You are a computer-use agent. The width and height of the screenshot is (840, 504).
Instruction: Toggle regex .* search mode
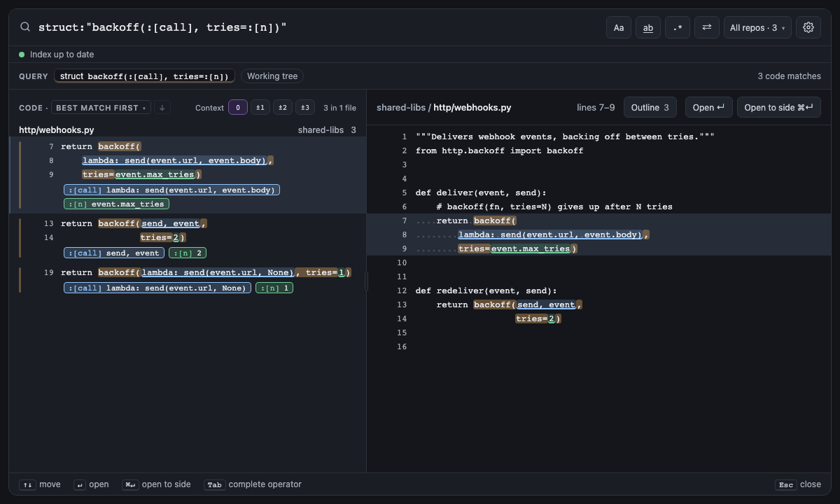tap(678, 27)
